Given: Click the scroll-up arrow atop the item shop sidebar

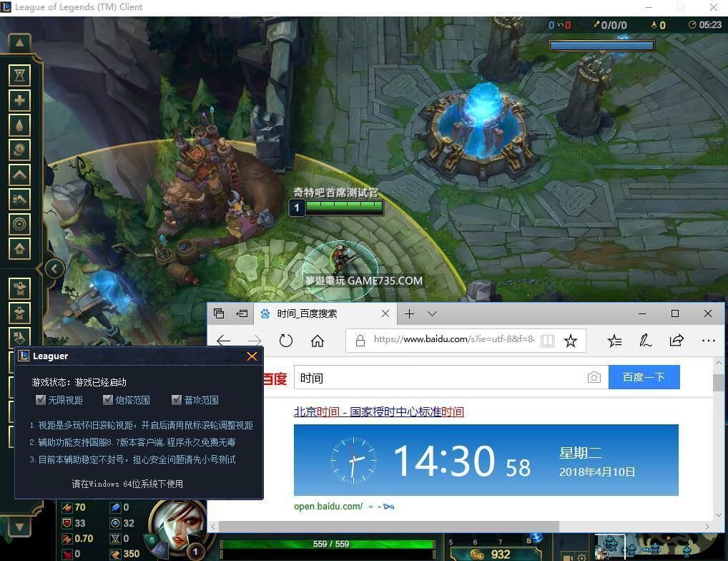Looking at the screenshot, I should (x=19, y=43).
